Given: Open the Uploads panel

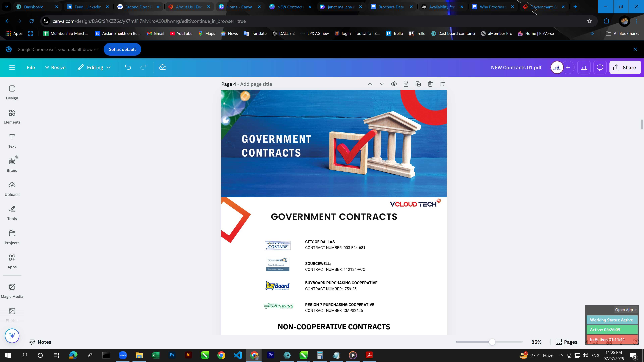Looking at the screenshot, I should point(12,189).
